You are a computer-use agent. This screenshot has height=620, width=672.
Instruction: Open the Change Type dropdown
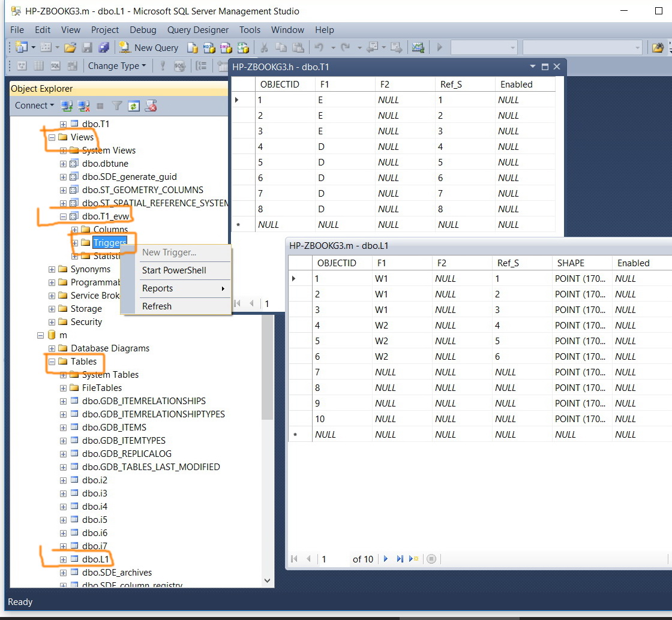coord(116,66)
